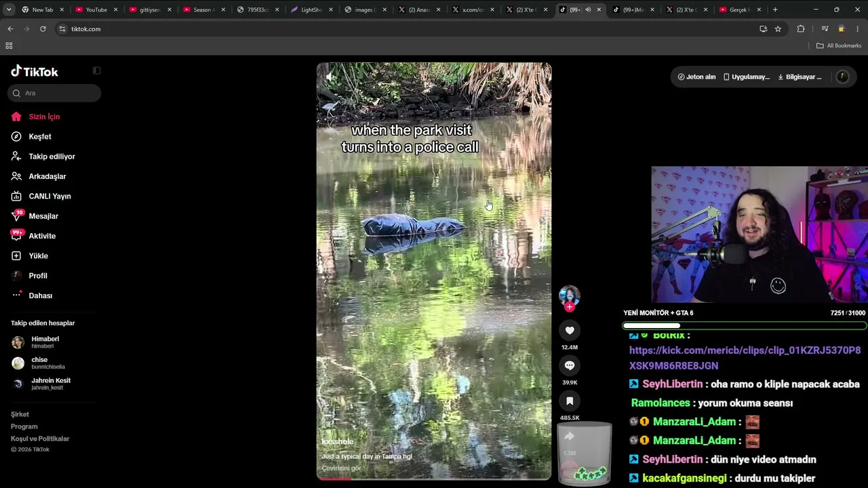868x488 pixels.
Task: Open a new browser tab with plus
Action: click(775, 9)
